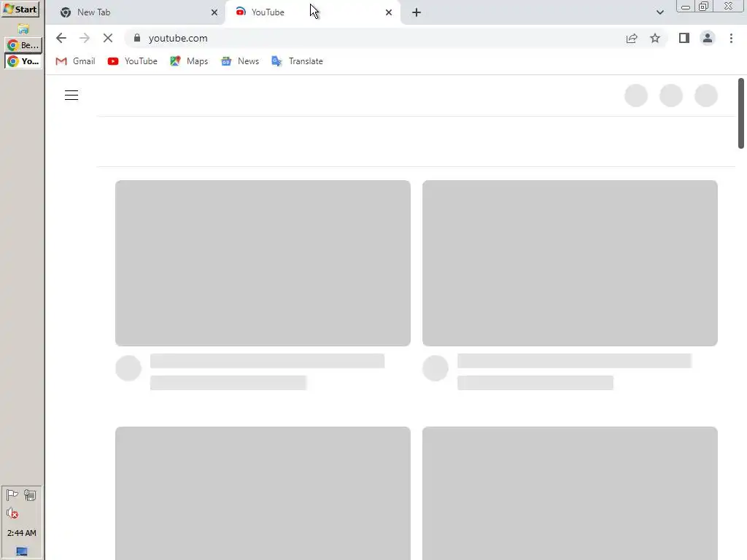Switch to the New Tab tab
The height and width of the screenshot is (560, 747).
pos(136,12)
